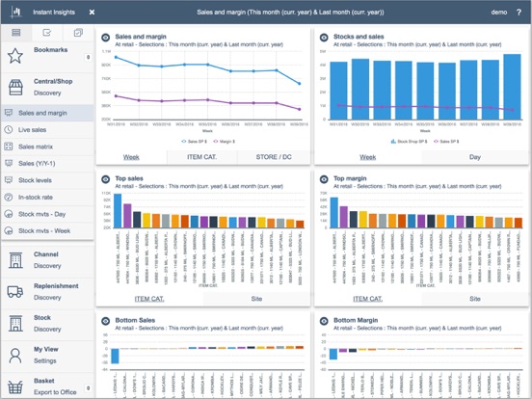The image size is (532, 399).
Task: Expand Channel Discovery section
Action: 47,260
